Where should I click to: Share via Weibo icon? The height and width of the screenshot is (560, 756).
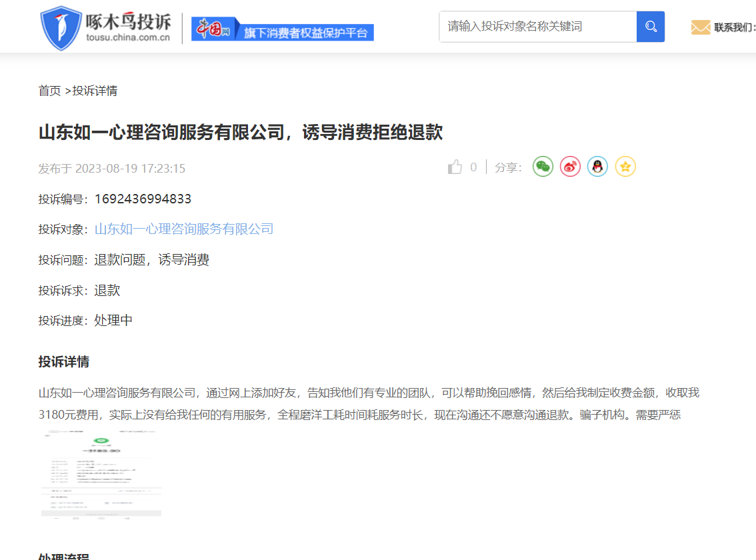point(571,167)
